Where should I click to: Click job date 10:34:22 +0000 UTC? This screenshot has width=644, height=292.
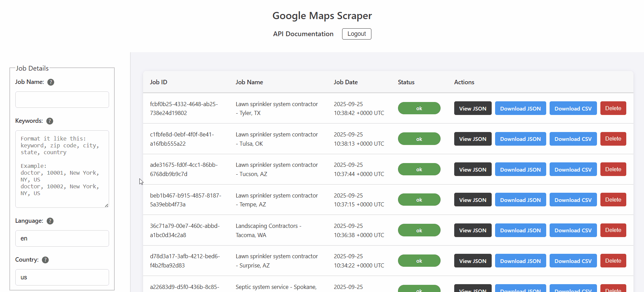tap(359, 265)
